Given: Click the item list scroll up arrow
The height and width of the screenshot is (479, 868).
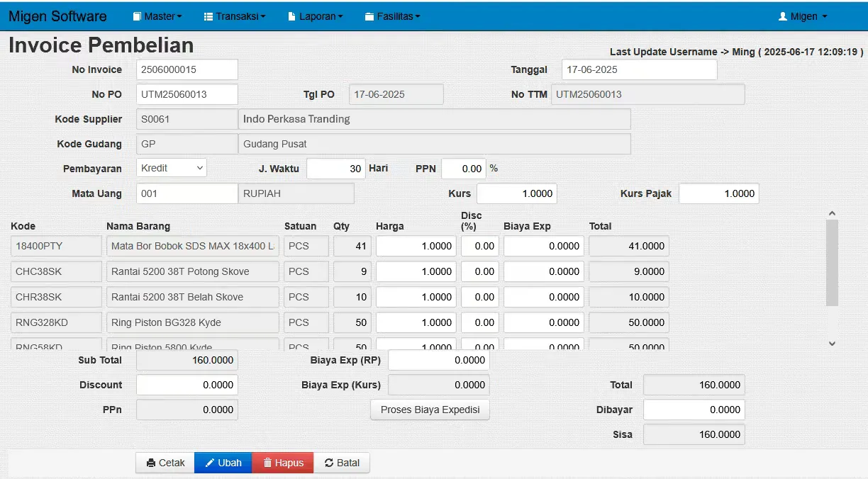Looking at the screenshot, I should point(833,213).
